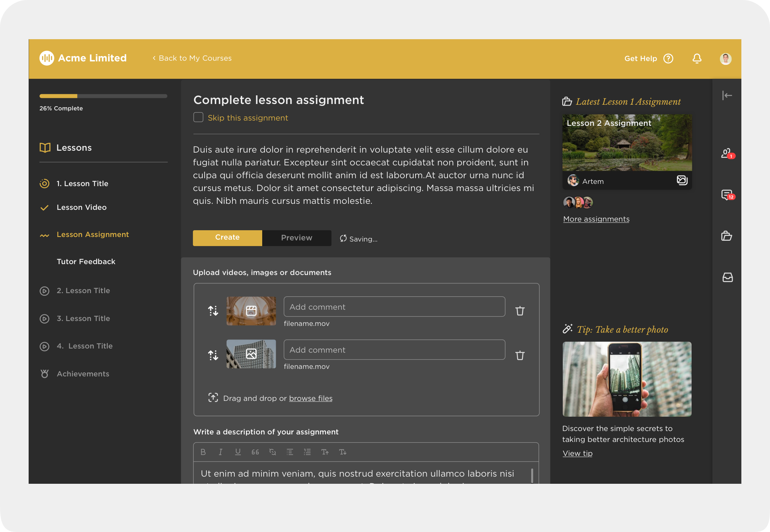
Task: Open the More assignments link
Action: click(596, 219)
